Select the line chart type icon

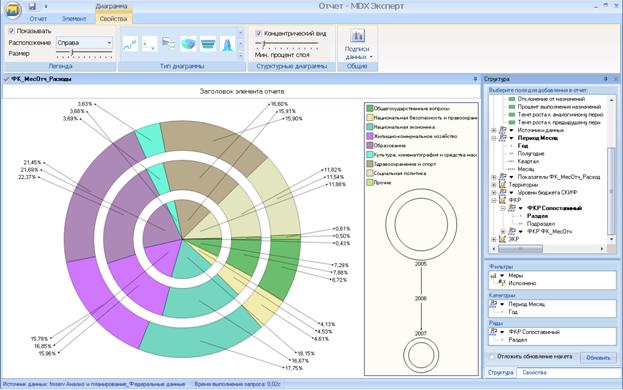tap(130, 44)
